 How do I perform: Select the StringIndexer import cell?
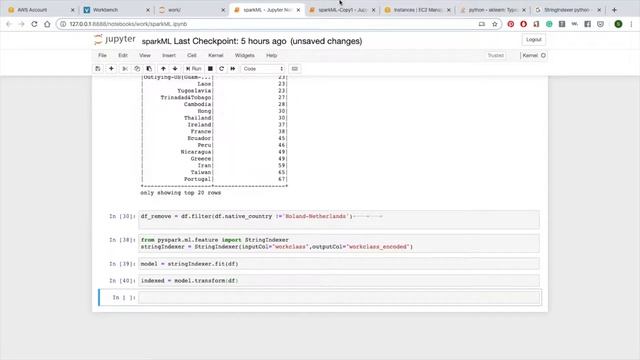339,243
